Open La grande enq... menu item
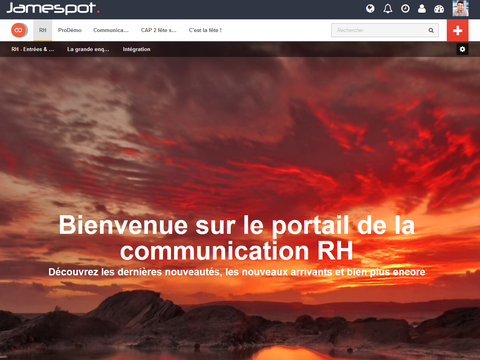Image resolution: width=480 pixels, height=360 pixels. [x=88, y=49]
